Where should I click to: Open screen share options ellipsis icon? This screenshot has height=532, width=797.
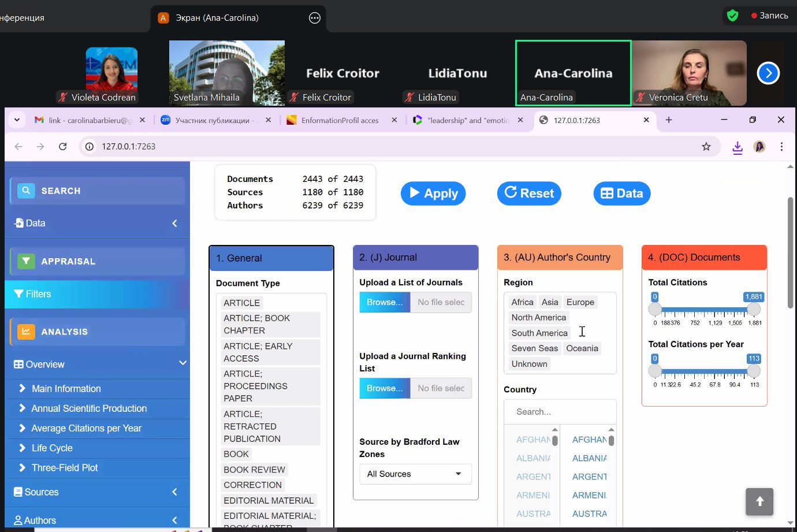pyautogui.click(x=314, y=18)
